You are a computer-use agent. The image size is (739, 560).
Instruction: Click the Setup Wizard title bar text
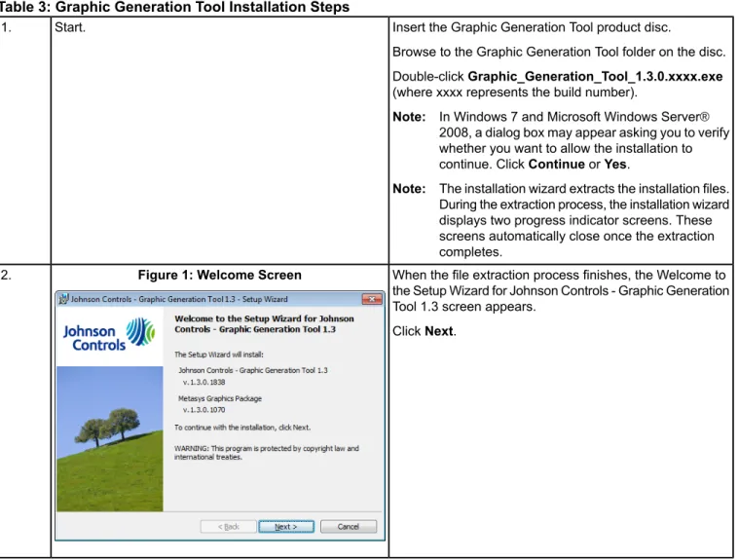coord(179,299)
